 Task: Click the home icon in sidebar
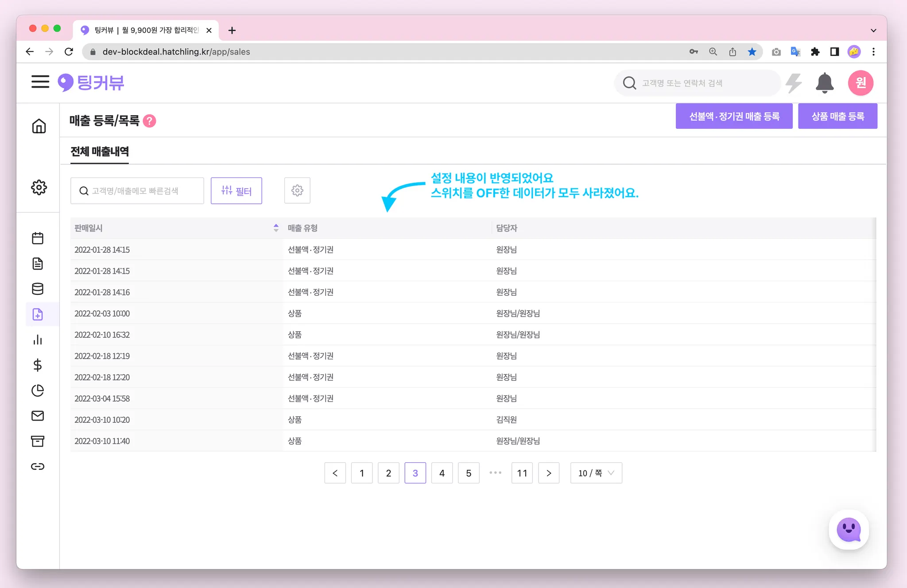(x=39, y=126)
